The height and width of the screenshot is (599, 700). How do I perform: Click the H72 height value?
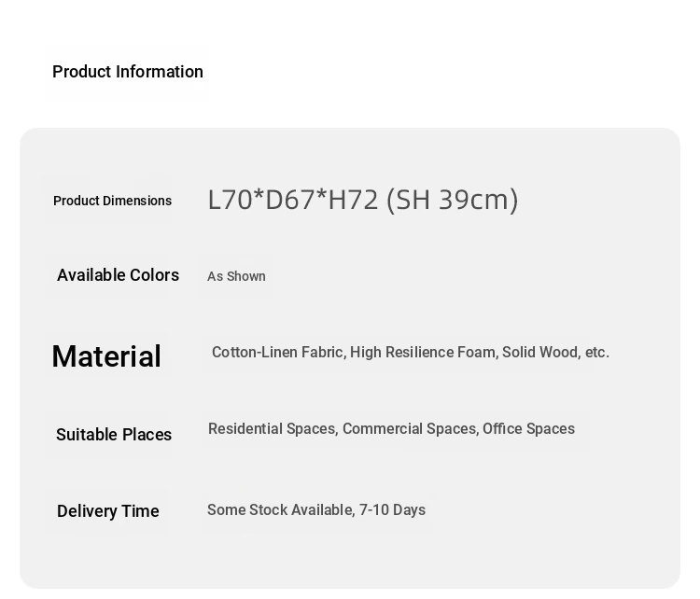point(353,200)
